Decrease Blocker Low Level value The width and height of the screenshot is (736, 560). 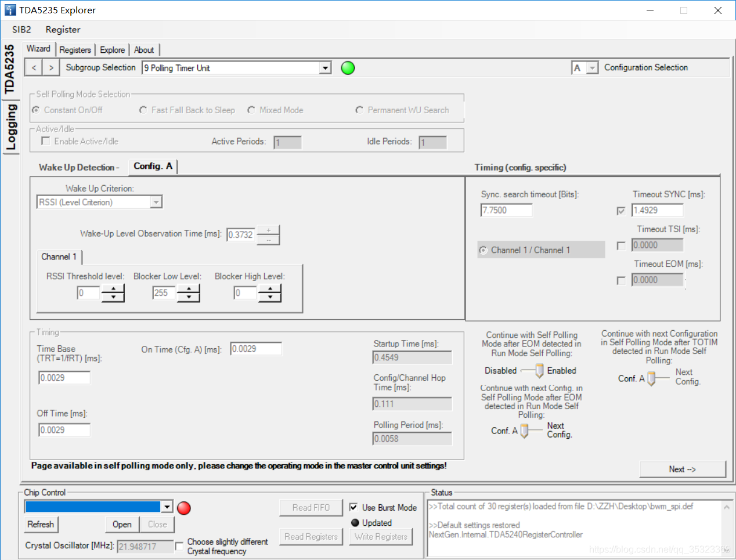point(189,297)
